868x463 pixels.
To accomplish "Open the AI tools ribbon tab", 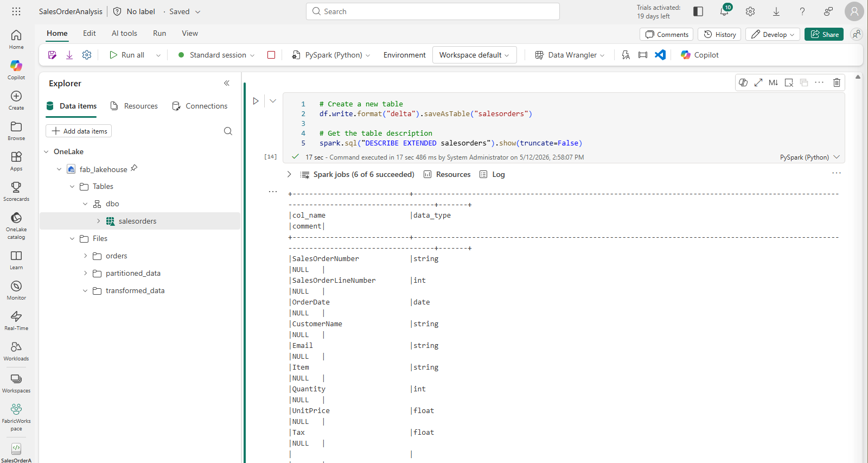I will [124, 33].
